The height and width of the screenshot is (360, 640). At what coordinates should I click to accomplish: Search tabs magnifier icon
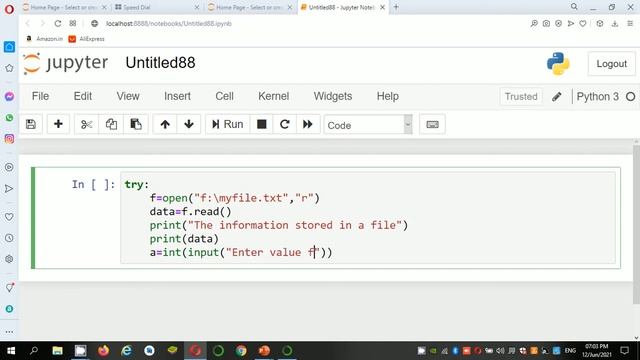tap(574, 7)
